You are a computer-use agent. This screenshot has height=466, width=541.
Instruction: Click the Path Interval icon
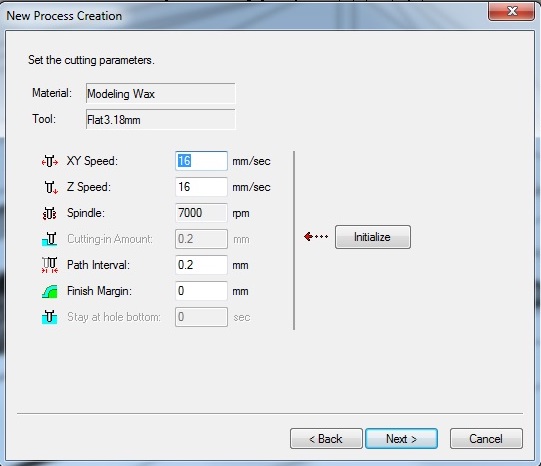[50, 265]
